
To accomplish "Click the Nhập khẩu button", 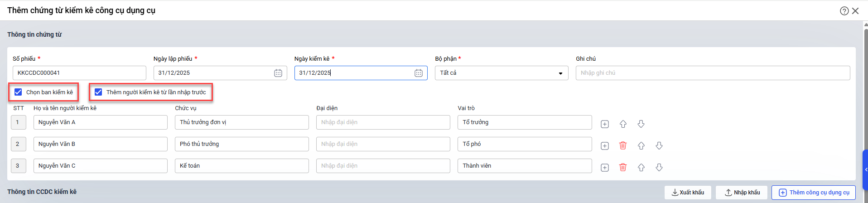I will click(x=742, y=193).
